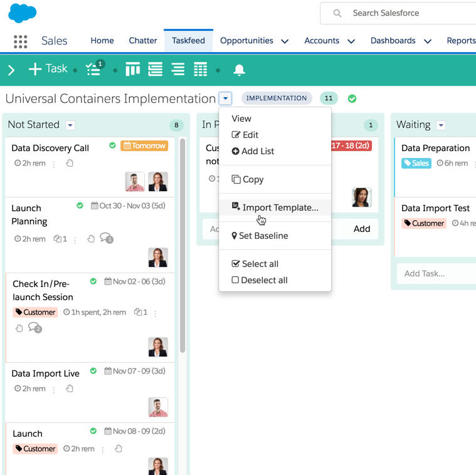Viewport: 476px width, 475px height.
Task: Switch to the board column view icon
Action: point(133,69)
